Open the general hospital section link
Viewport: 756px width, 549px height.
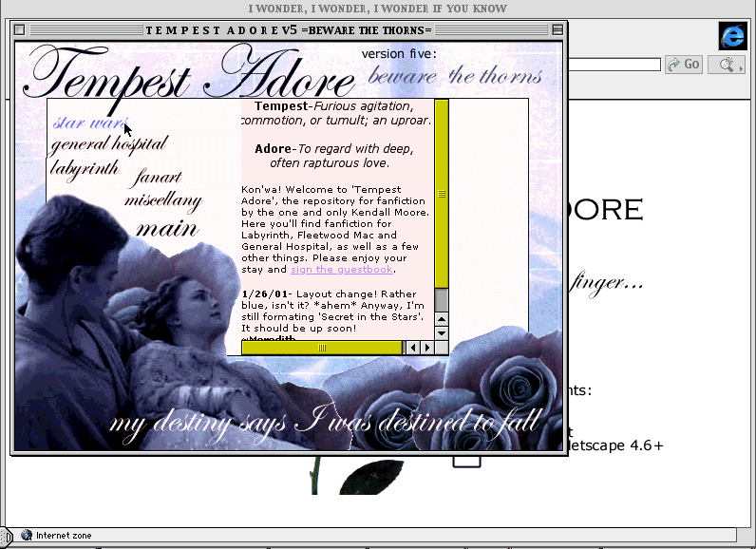[108, 145]
